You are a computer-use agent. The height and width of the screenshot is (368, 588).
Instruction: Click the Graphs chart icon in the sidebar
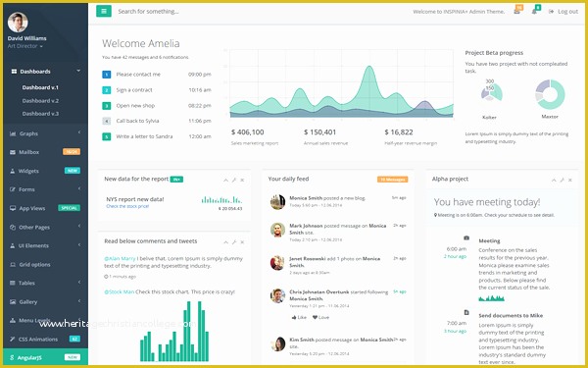point(13,133)
